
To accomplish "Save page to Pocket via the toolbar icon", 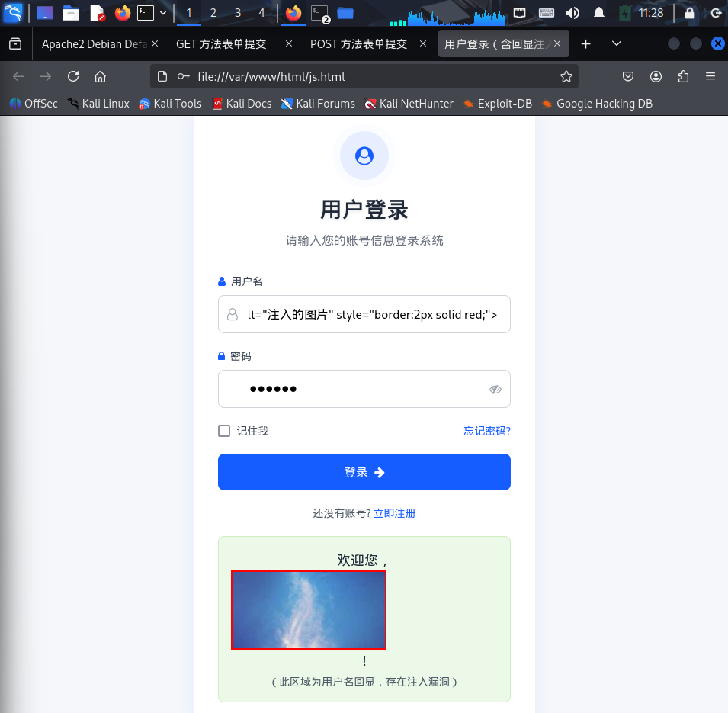I will pos(628,76).
